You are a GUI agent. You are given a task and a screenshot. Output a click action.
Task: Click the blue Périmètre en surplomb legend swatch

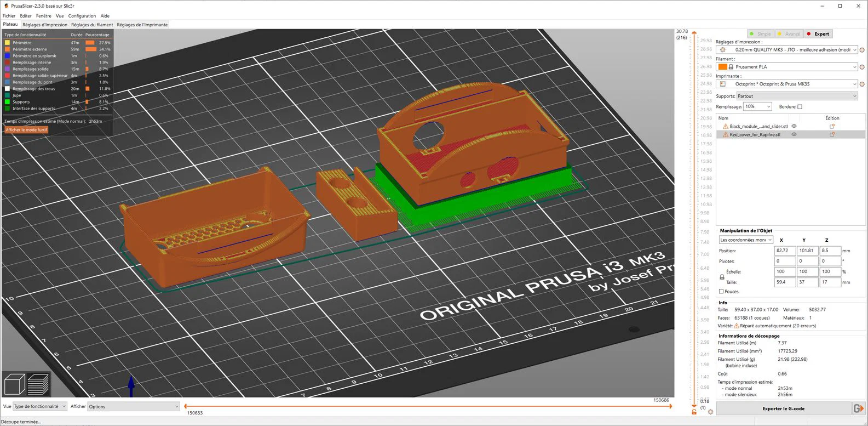[8, 56]
